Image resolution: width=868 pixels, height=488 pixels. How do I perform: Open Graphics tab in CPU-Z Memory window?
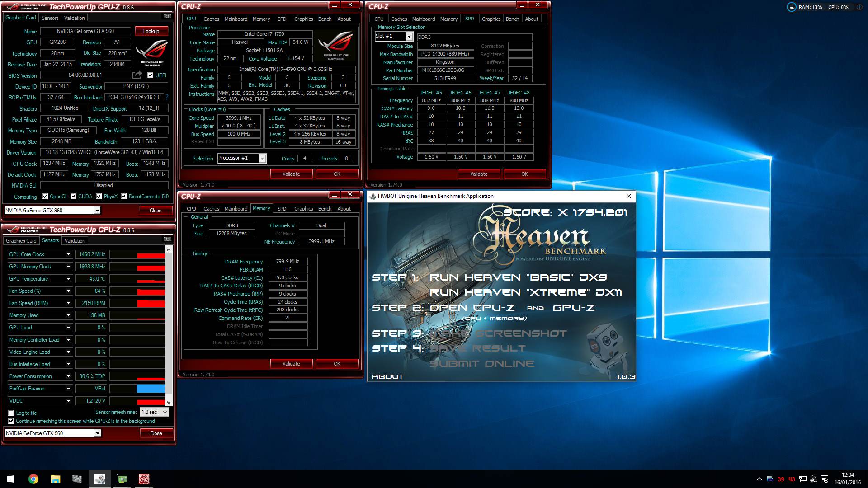303,209
